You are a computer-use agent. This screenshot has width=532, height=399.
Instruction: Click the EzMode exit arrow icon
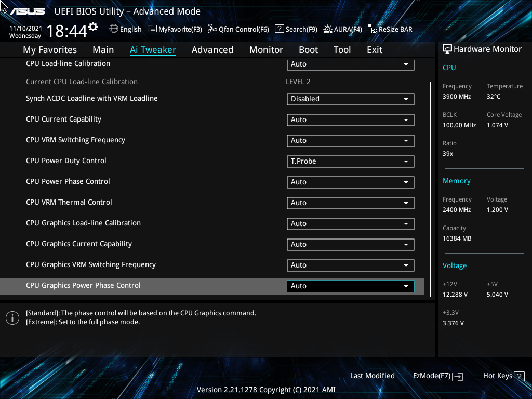click(458, 376)
